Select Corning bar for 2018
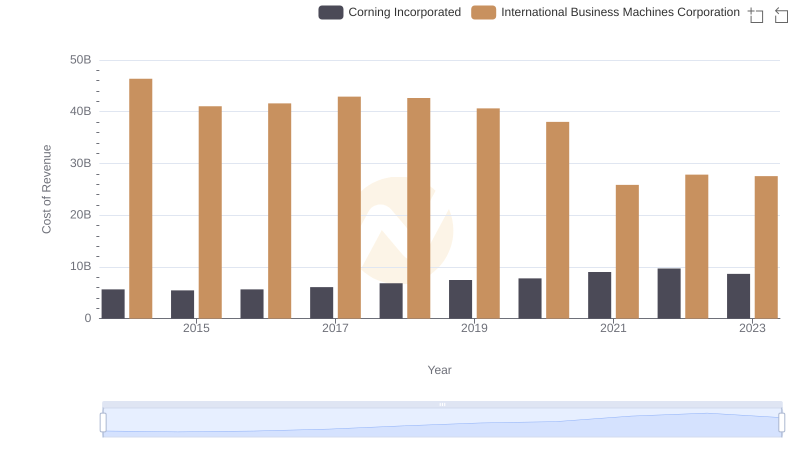This screenshot has height=461, width=800. [x=391, y=301]
